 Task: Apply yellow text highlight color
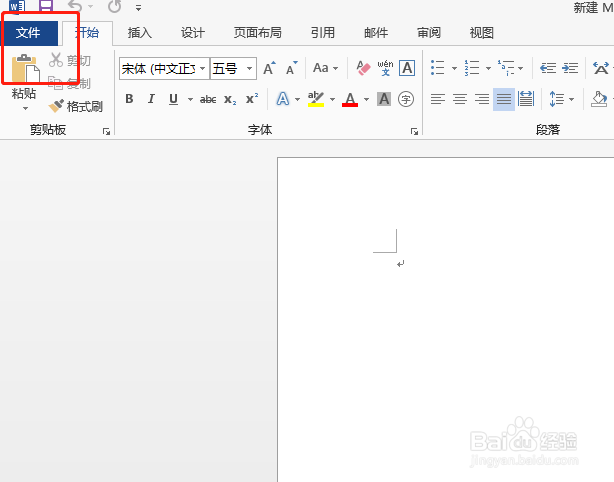pyautogui.click(x=316, y=99)
